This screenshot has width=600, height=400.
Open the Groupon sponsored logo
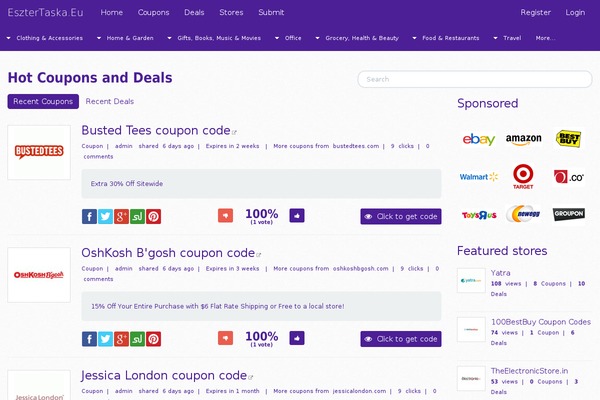(569, 214)
